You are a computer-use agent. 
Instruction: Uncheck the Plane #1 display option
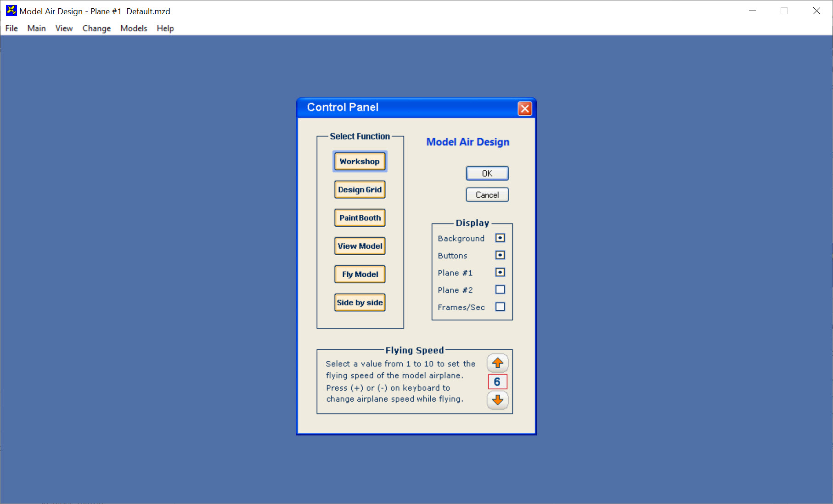tap(500, 272)
